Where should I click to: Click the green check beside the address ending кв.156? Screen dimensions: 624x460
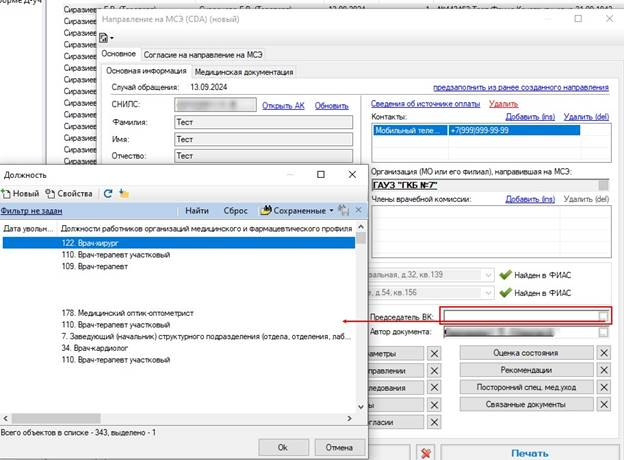505,292
